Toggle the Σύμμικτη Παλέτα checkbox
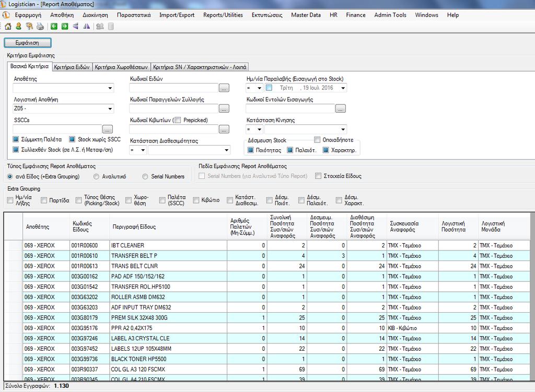The image size is (535, 392). coord(16,139)
